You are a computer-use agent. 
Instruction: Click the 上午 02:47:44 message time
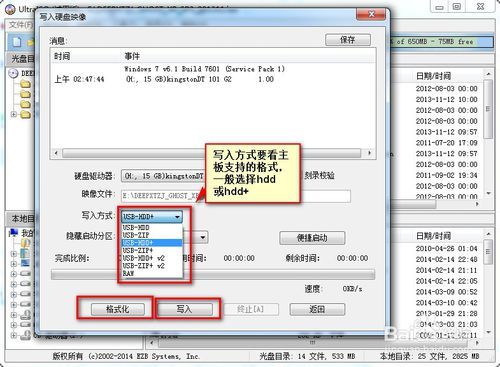[x=79, y=79]
